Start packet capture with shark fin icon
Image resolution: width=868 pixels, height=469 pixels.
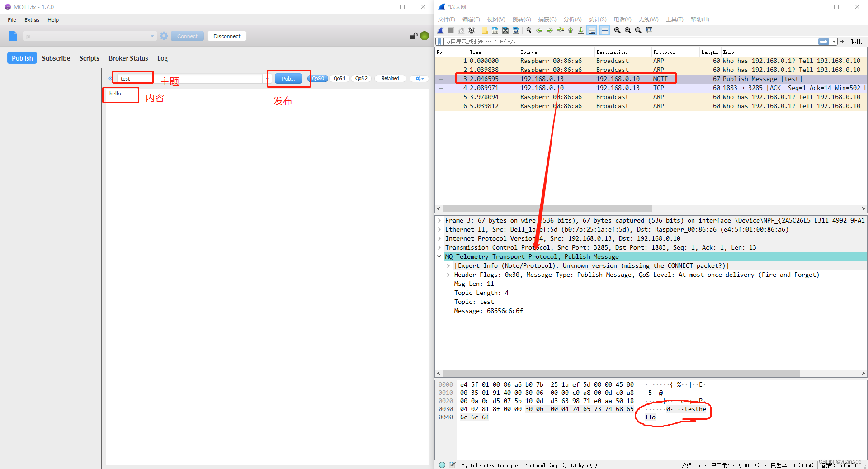(x=441, y=30)
